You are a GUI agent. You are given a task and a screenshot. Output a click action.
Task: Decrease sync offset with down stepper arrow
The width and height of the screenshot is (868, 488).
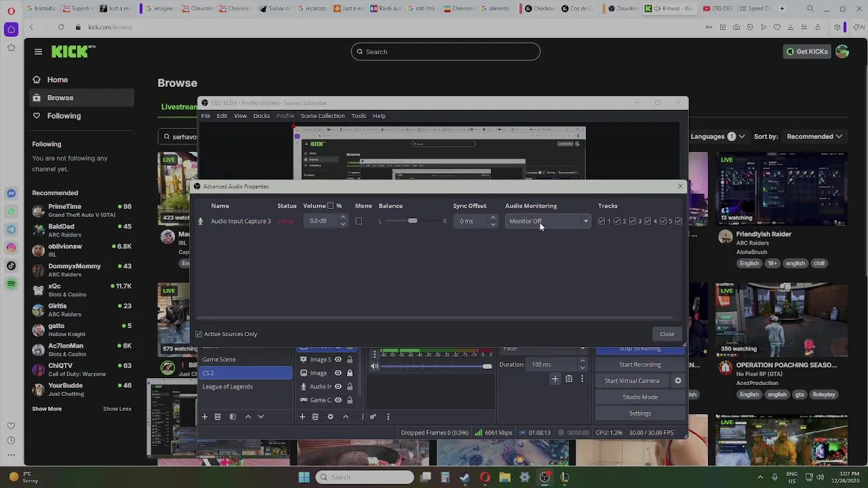click(x=493, y=224)
